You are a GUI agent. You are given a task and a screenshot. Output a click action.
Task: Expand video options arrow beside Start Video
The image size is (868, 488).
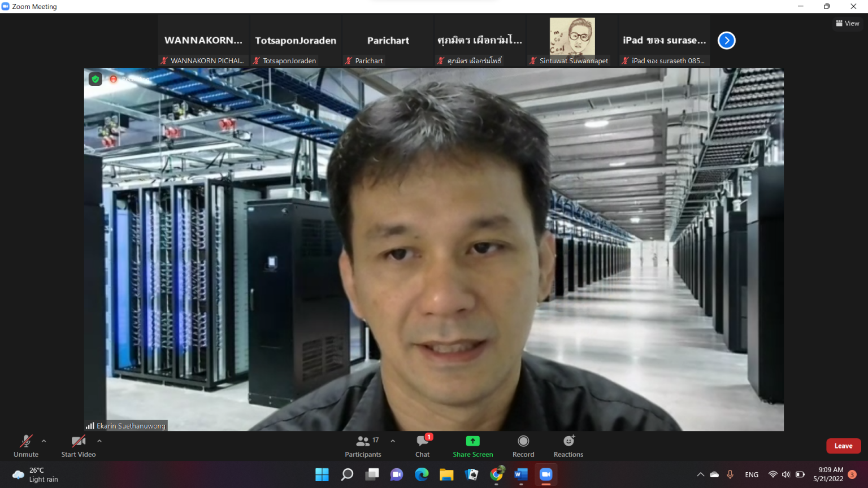tap(99, 441)
